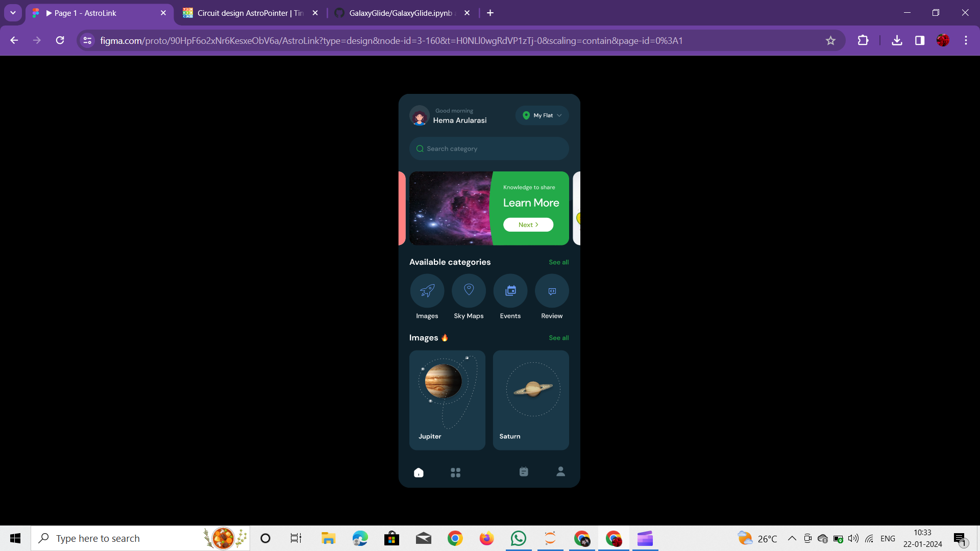980x551 pixels.
Task: Open the calendar icon in bottom navigation
Action: [524, 472]
